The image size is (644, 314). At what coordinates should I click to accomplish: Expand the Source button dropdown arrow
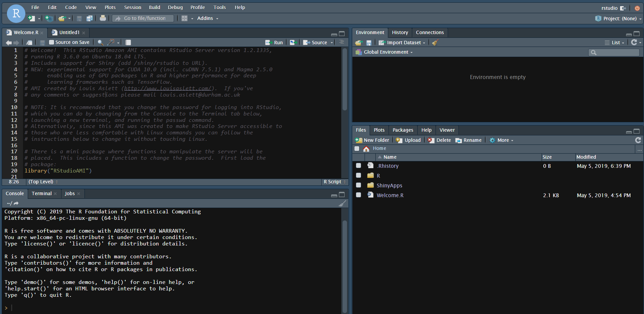point(332,43)
